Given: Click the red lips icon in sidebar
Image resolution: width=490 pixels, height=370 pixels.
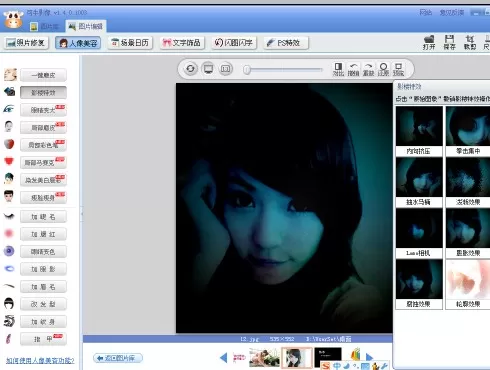Looking at the screenshot, I should 9,161.
